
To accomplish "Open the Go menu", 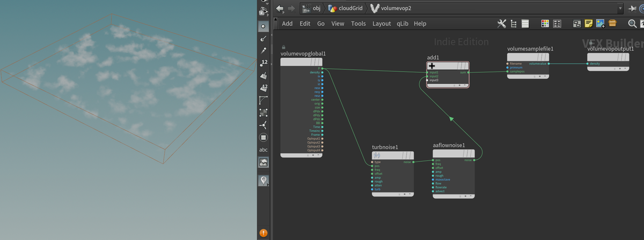I will pos(321,24).
